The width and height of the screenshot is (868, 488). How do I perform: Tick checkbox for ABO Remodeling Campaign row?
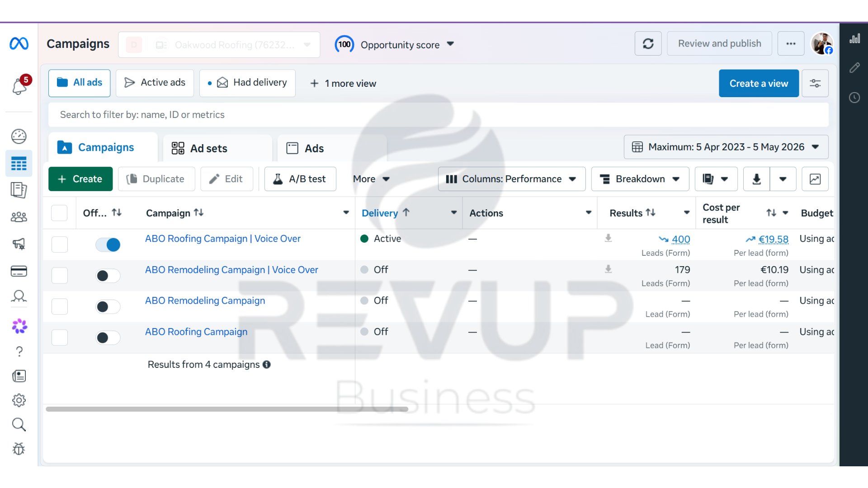[x=60, y=306]
